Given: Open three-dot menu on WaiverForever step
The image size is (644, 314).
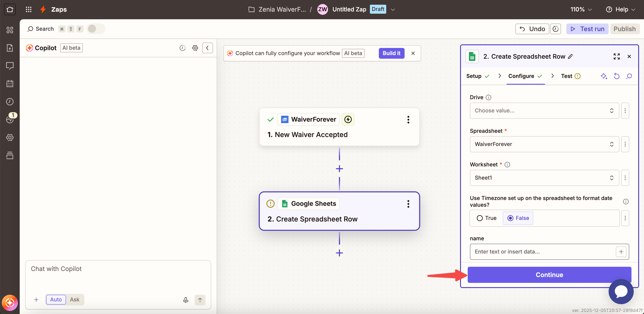Looking at the screenshot, I should pyautogui.click(x=408, y=120).
